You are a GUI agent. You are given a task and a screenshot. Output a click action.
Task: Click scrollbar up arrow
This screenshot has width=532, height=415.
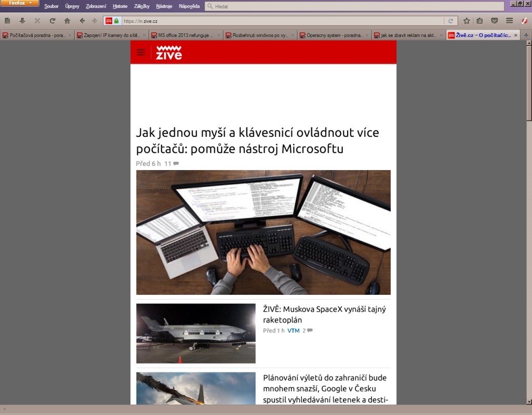(529, 43)
